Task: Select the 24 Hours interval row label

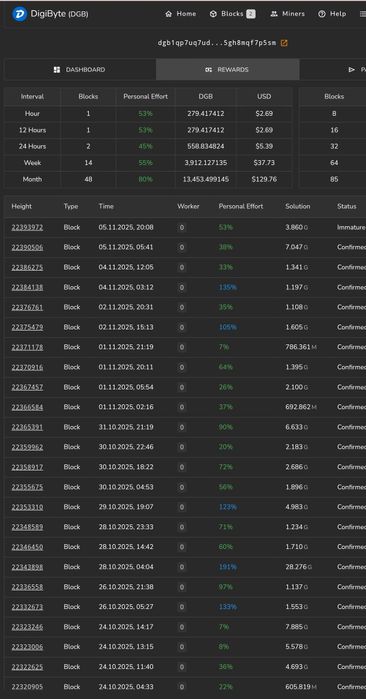Action: [x=32, y=146]
